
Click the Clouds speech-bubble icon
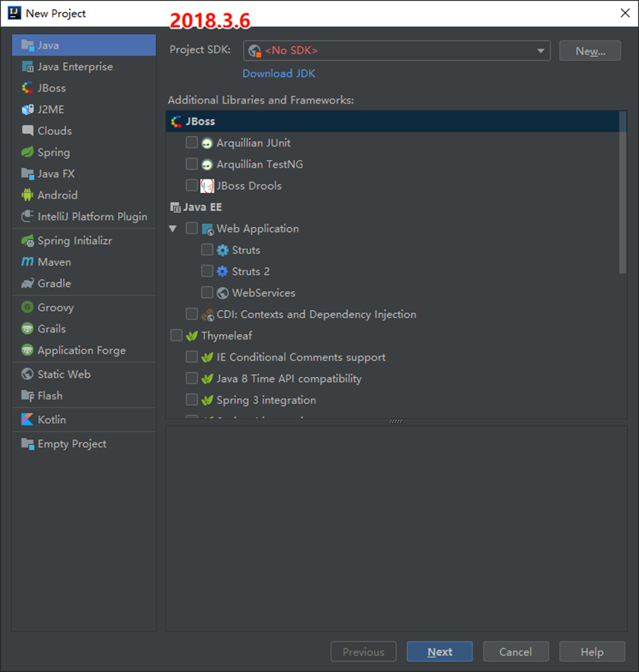pos(27,130)
